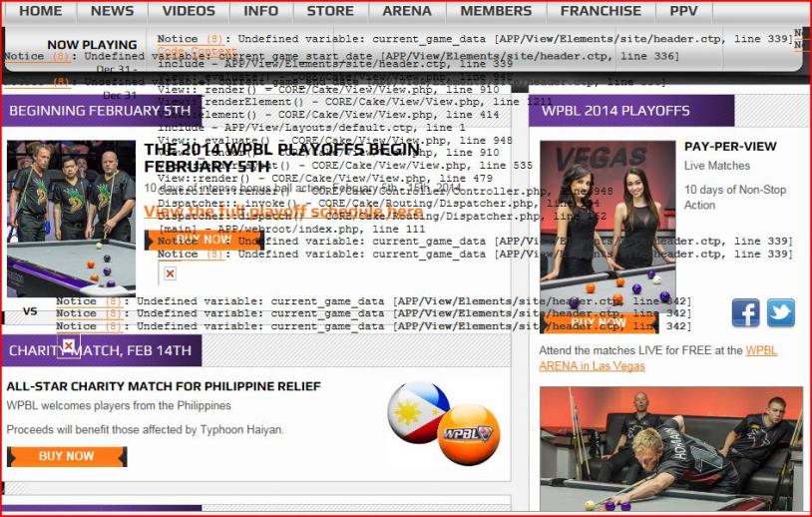Click the 'PAY-PER-VIEW' heading
The width and height of the screenshot is (812, 517).
pos(730,147)
